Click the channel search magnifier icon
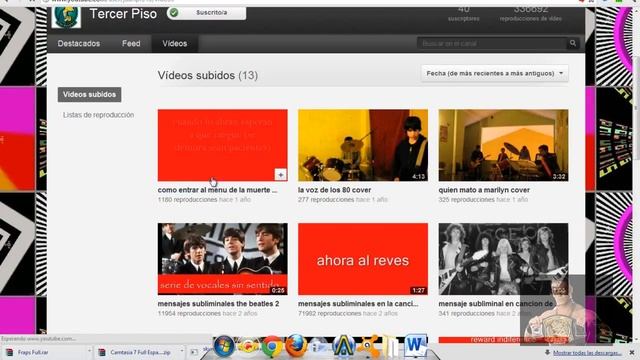The width and height of the screenshot is (640, 360). [573, 43]
